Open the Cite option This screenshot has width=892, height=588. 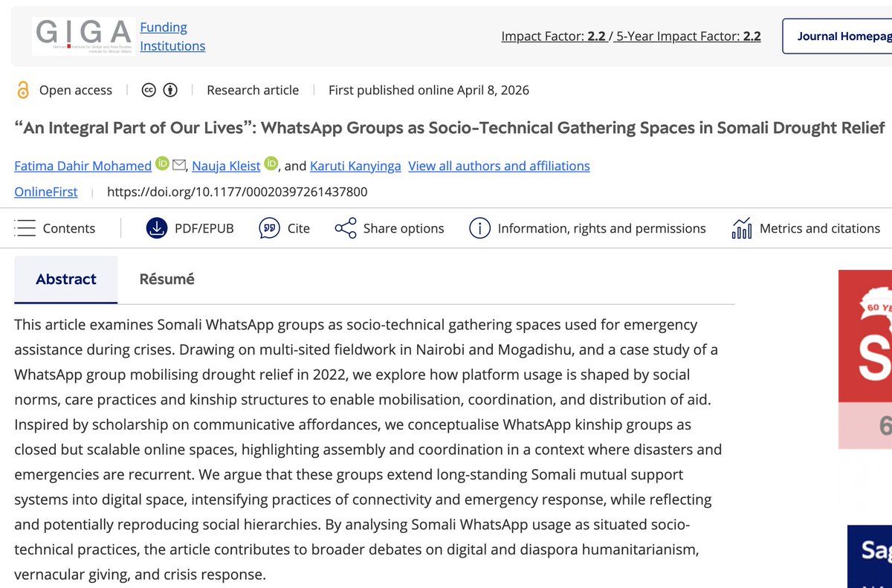299,228
